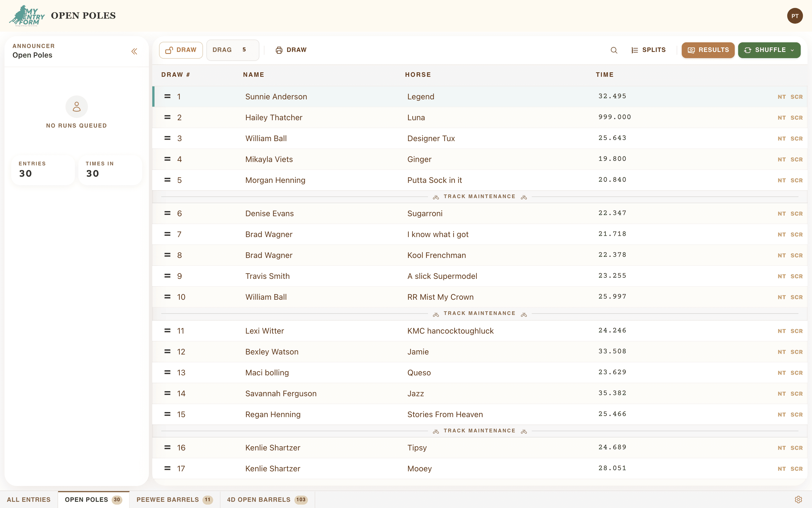Screen dimensions: 812x508
Task: Grab drag handle for Maci bolling row
Action: point(167,372)
